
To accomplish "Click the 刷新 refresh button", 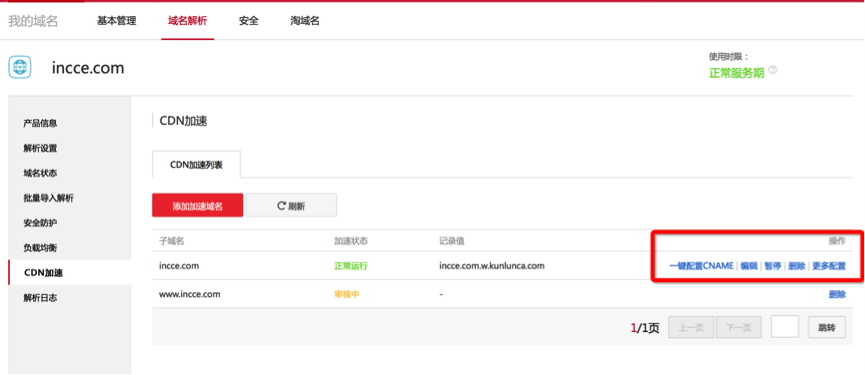I will point(291,206).
